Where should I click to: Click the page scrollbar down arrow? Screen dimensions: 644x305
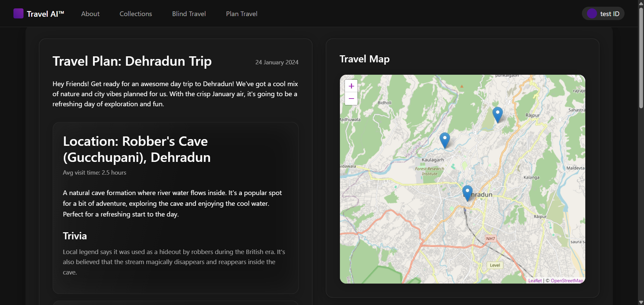641,302
